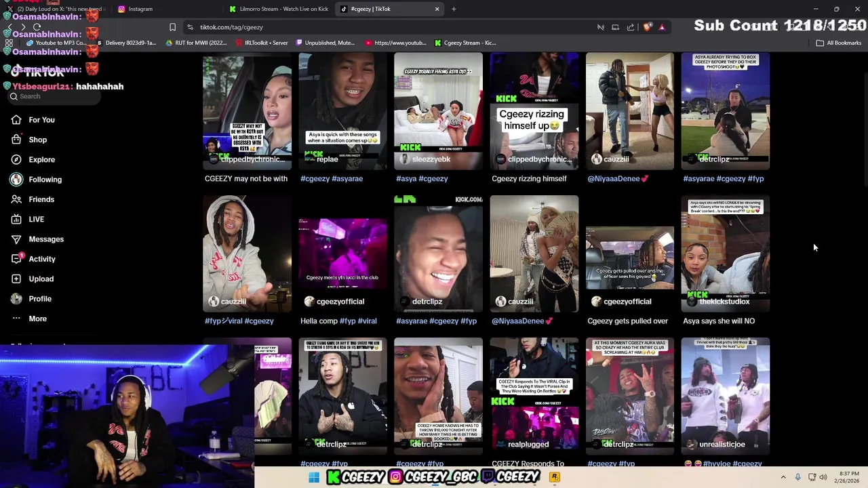Open the volume tray icon
The image size is (868, 488).
823,477
